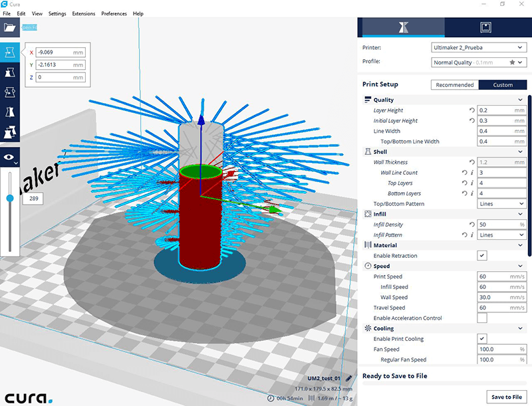Open file using the folder icon
The image size is (532, 406).
pyautogui.click(x=9, y=27)
